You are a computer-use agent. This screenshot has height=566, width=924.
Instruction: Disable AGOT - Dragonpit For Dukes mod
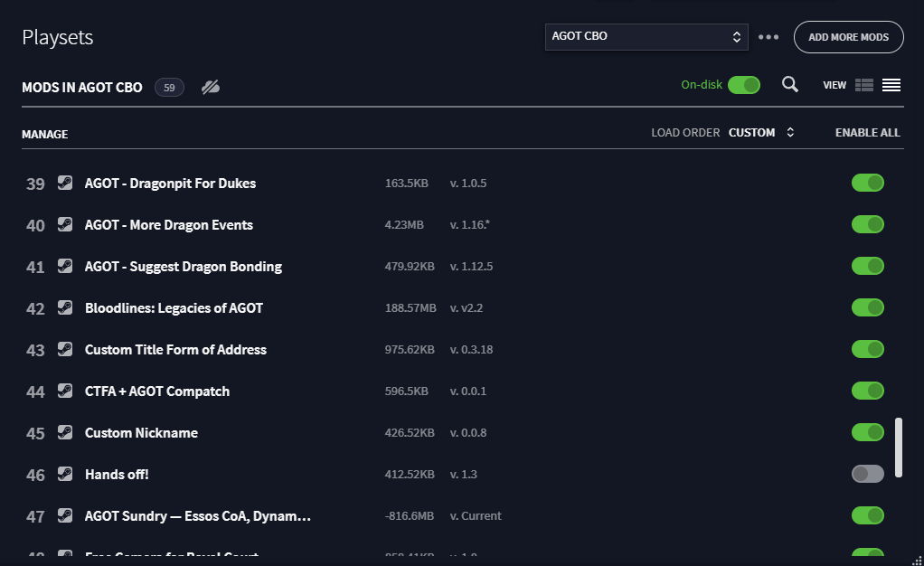(867, 183)
